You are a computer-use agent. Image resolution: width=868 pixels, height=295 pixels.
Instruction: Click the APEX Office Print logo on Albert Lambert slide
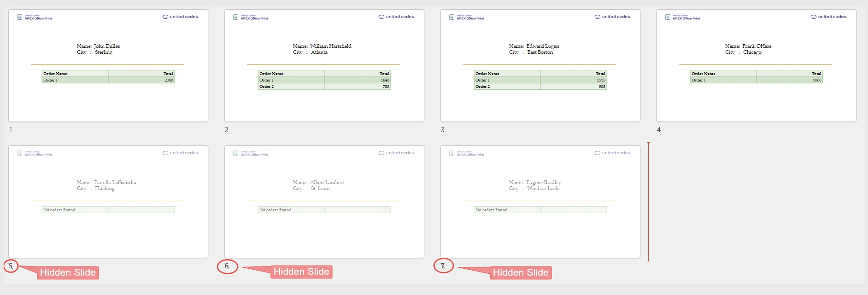pyautogui.click(x=251, y=153)
